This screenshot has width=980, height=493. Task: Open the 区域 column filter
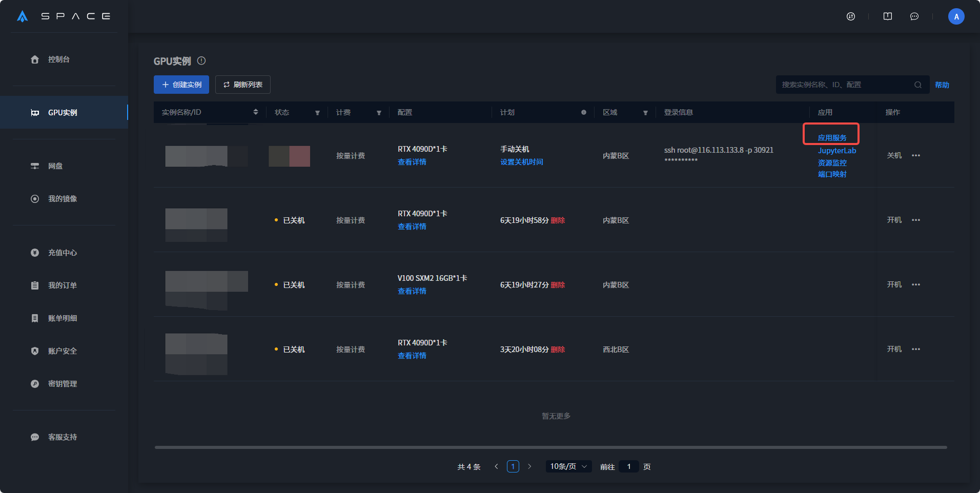point(645,113)
